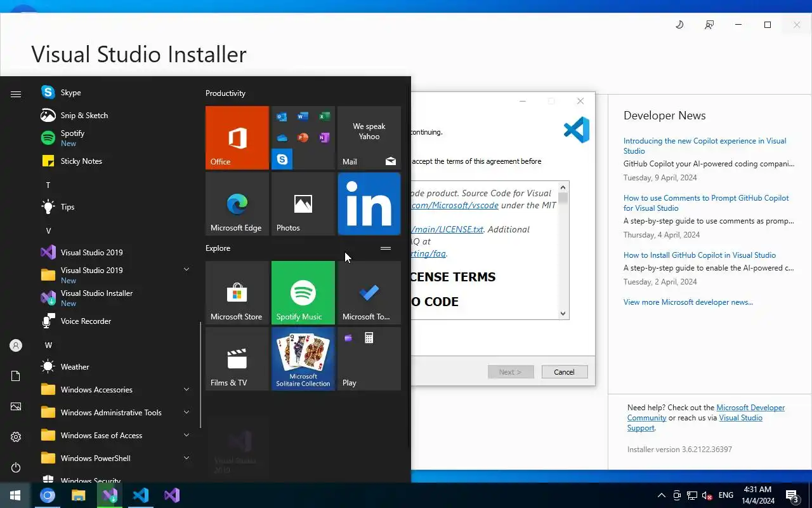Expand the Windows PowerShell folder
812x508 pixels.
tap(118, 458)
